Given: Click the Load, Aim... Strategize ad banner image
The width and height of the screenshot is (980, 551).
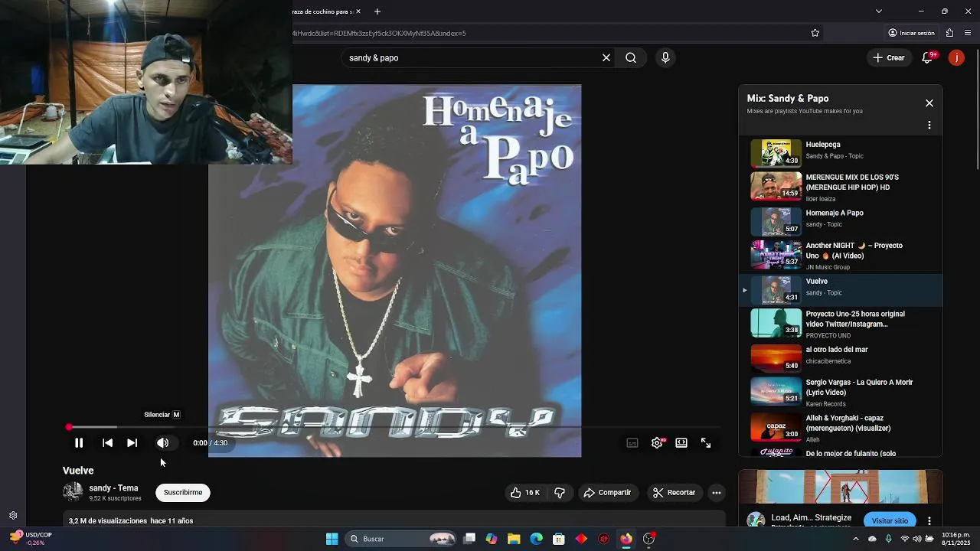Looking at the screenshot, I should tap(840, 487).
